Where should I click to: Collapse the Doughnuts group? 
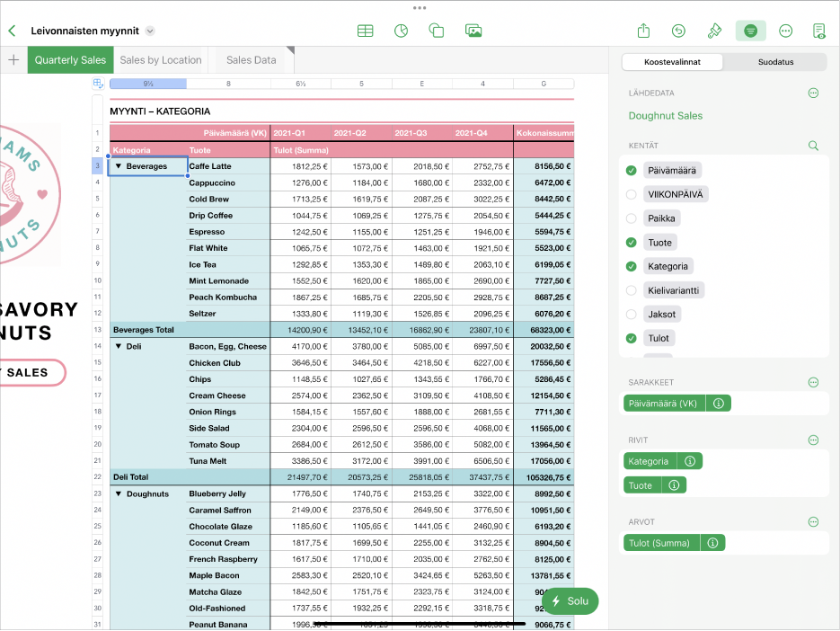click(x=119, y=493)
